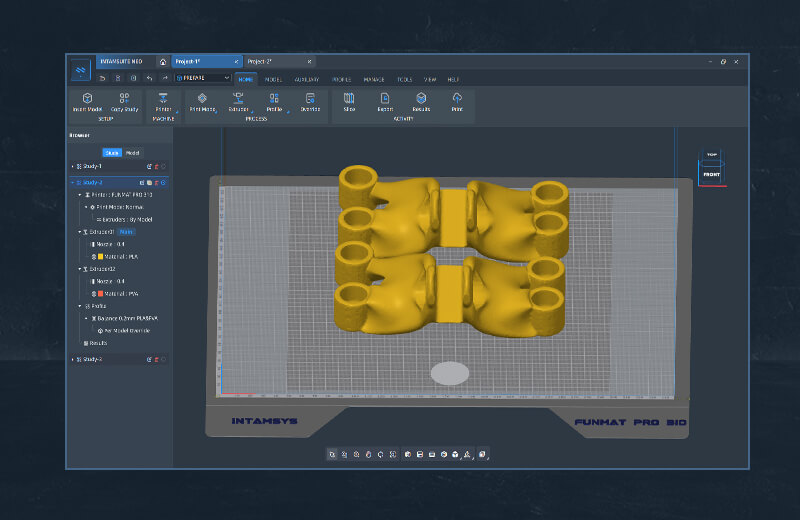Open the AUXILIARY ribbon tab
800x520 pixels.
point(308,78)
